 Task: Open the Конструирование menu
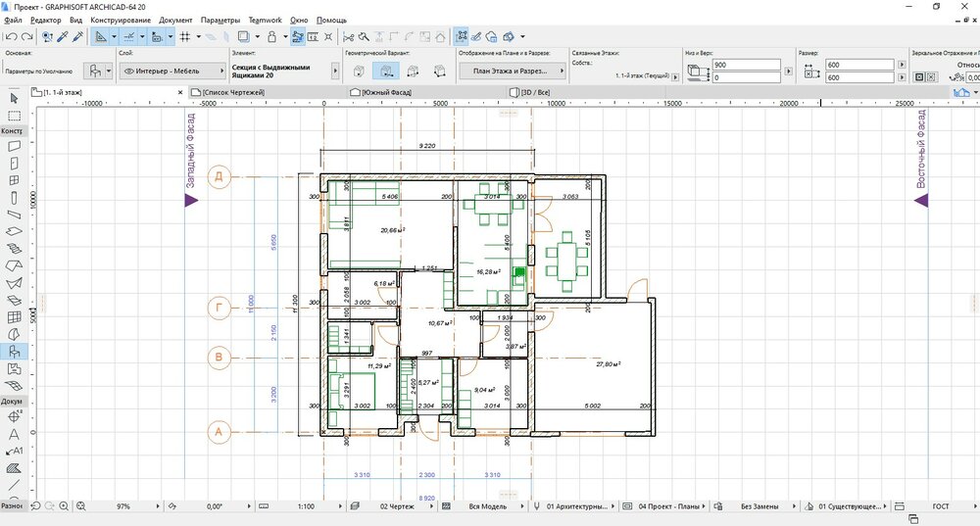pyautogui.click(x=121, y=20)
